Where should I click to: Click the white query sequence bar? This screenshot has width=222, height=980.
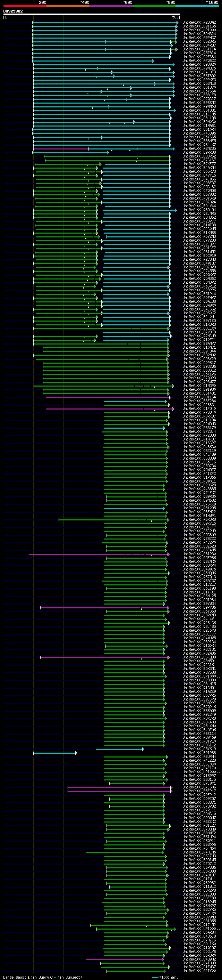point(91,14)
